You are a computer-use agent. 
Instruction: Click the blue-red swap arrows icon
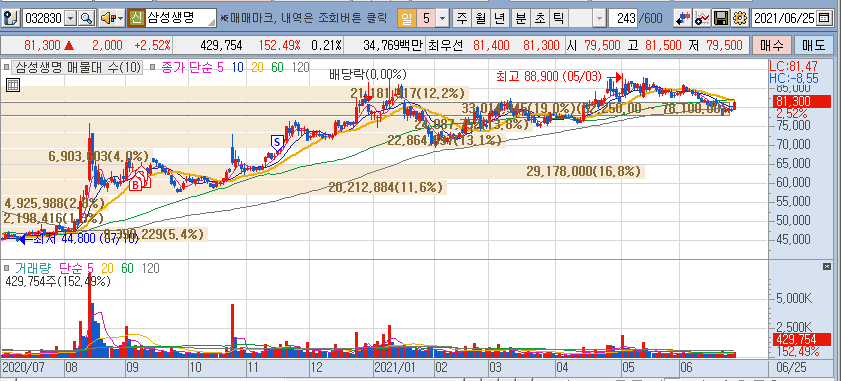(682, 19)
